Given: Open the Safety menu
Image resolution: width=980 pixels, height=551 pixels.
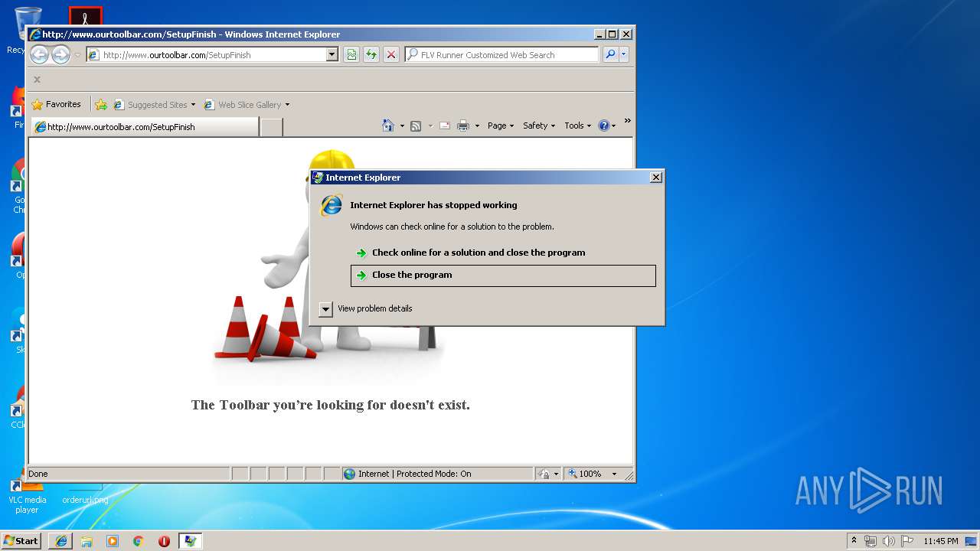Looking at the screenshot, I should click(x=539, y=126).
